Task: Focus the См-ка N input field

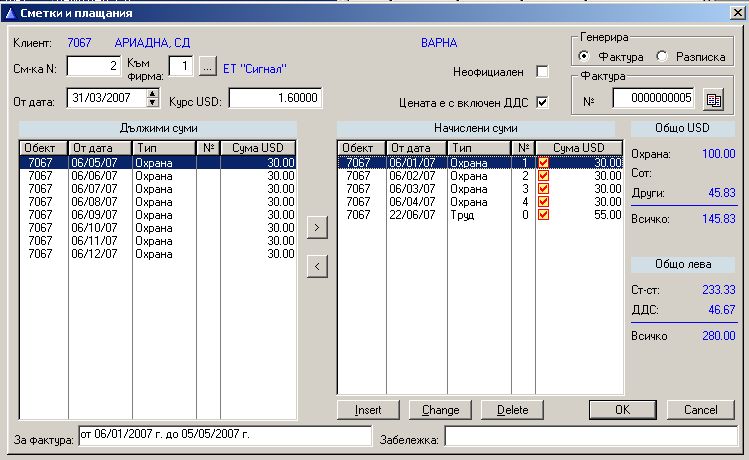Action: click(94, 66)
